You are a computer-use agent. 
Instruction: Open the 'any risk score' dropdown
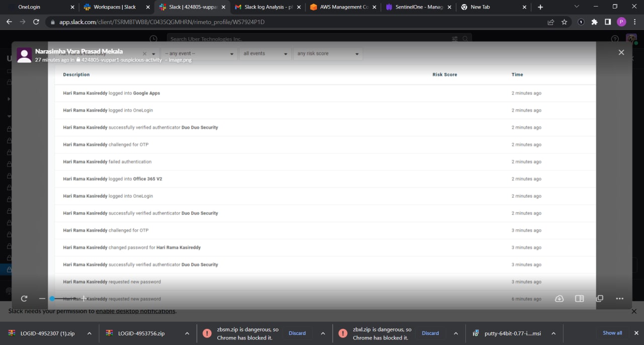328,53
